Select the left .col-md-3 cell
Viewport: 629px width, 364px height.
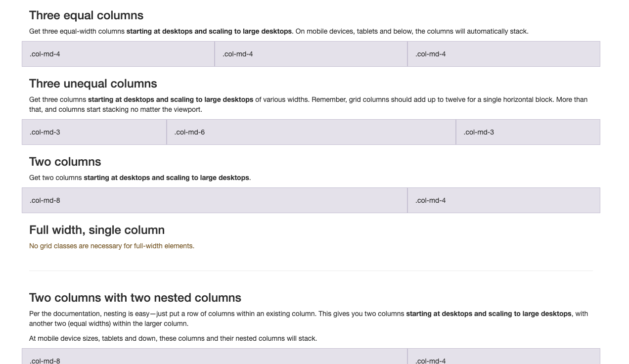pyautogui.click(x=94, y=132)
